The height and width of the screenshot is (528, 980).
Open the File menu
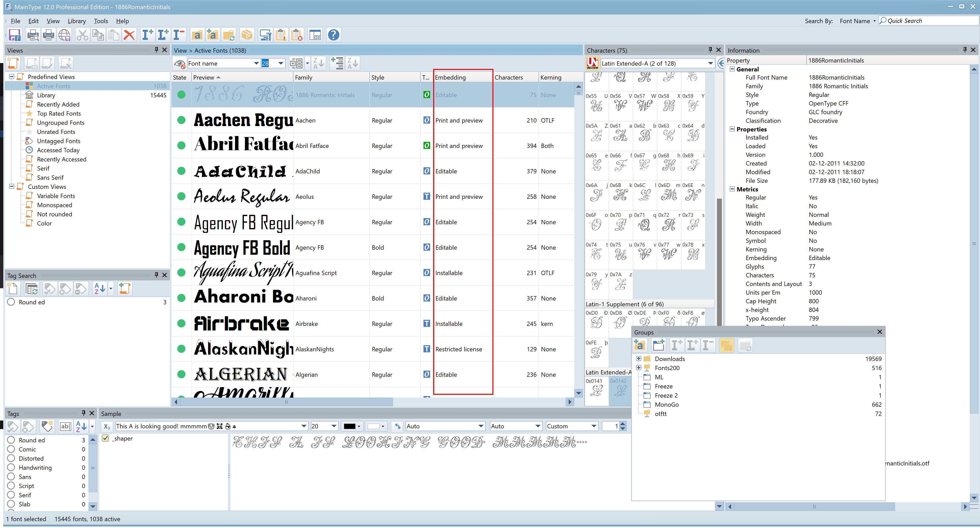[x=16, y=21]
